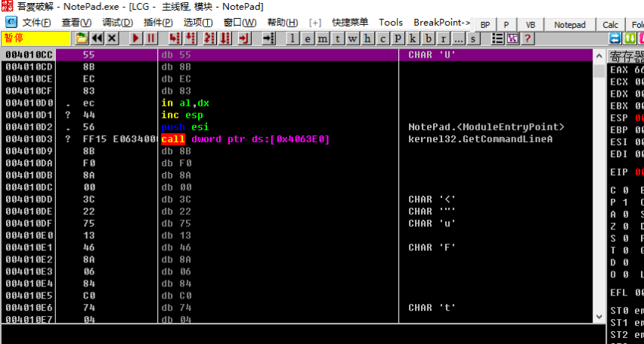Image resolution: width=644 pixels, height=344 pixels.
Task: Restart the debugged program with rewind icon
Action: (x=98, y=38)
